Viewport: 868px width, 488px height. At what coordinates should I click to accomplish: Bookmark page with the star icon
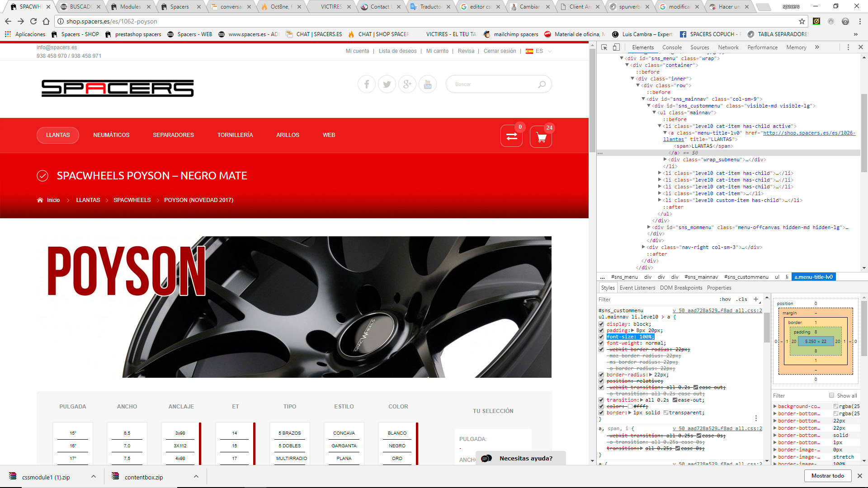click(802, 21)
